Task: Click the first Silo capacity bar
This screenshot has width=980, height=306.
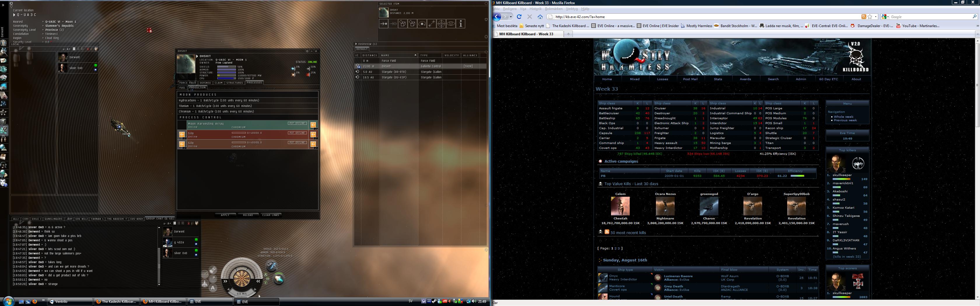Action: pyautogui.click(x=239, y=133)
